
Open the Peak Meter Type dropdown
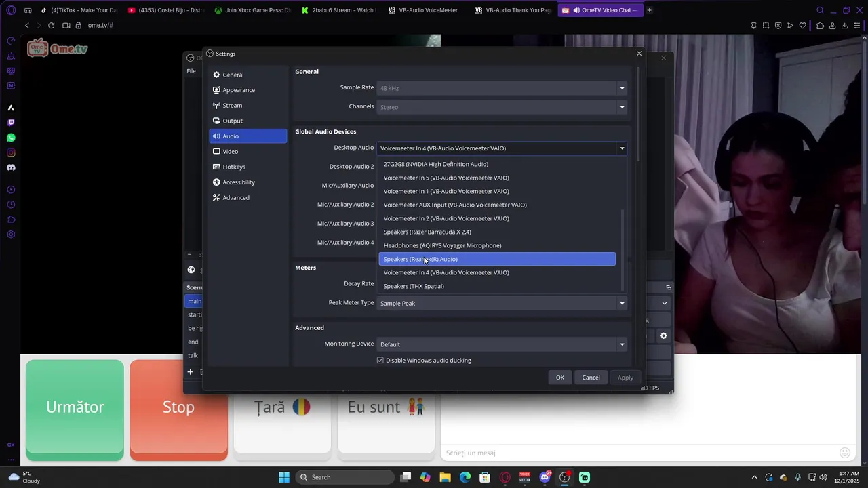(502, 303)
